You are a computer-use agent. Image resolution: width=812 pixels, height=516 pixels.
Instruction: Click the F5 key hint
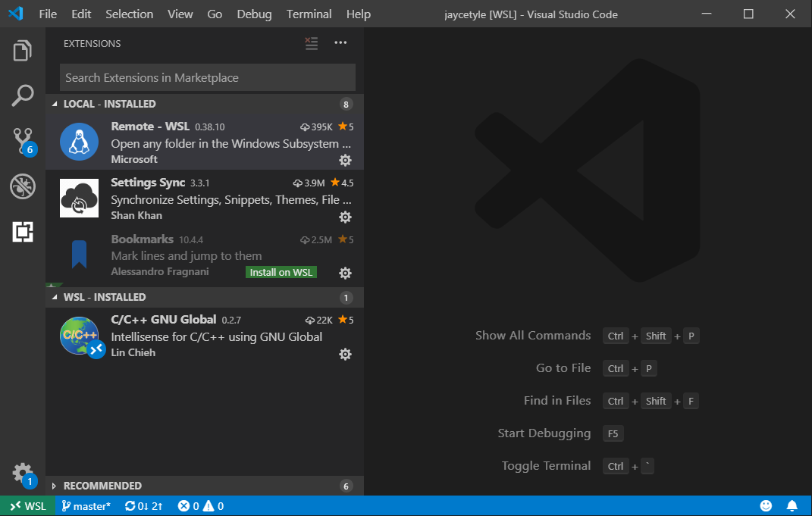point(613,433)
